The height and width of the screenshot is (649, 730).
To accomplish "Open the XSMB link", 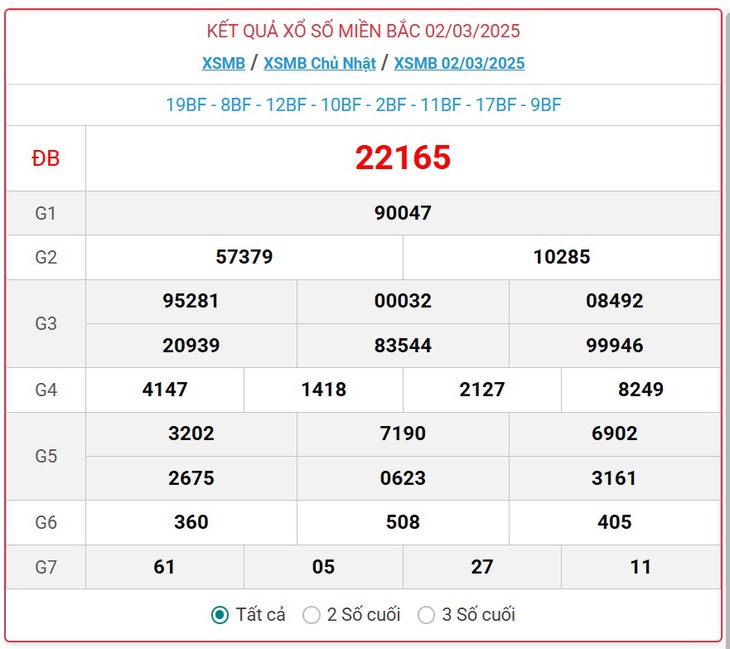I will pos(223,63).
